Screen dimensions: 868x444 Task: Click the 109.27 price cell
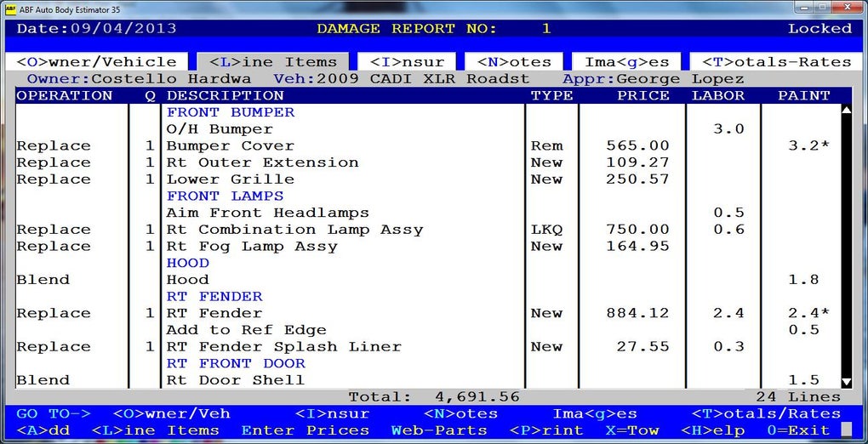point(637,162)
